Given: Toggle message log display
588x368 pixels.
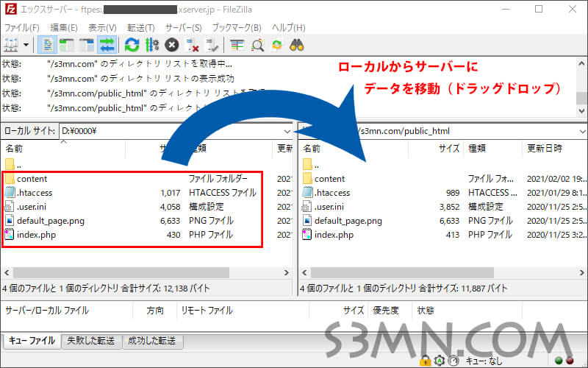Looking at the screenshot, I should tap(47, 45).
